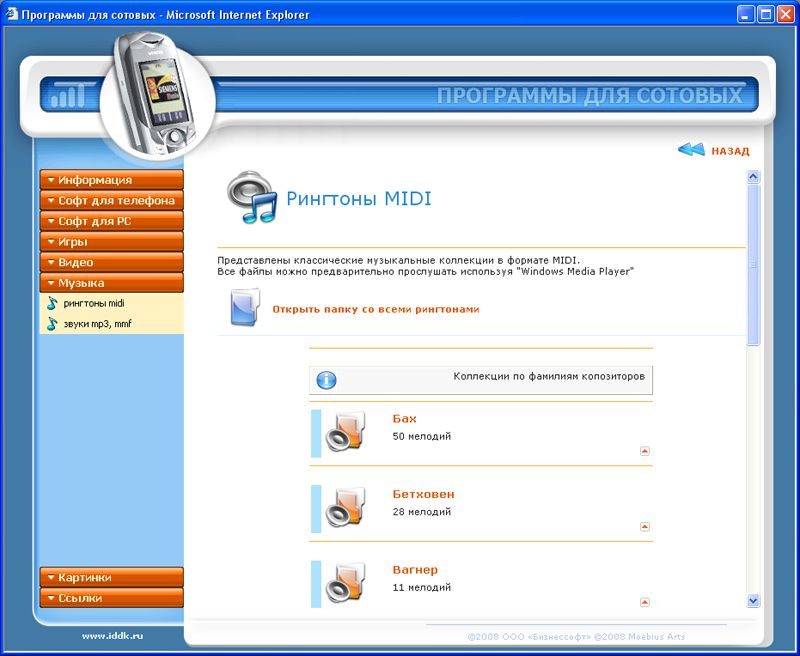Click the НАЗАД back link
800x656 pixels.
coord(730,151)
